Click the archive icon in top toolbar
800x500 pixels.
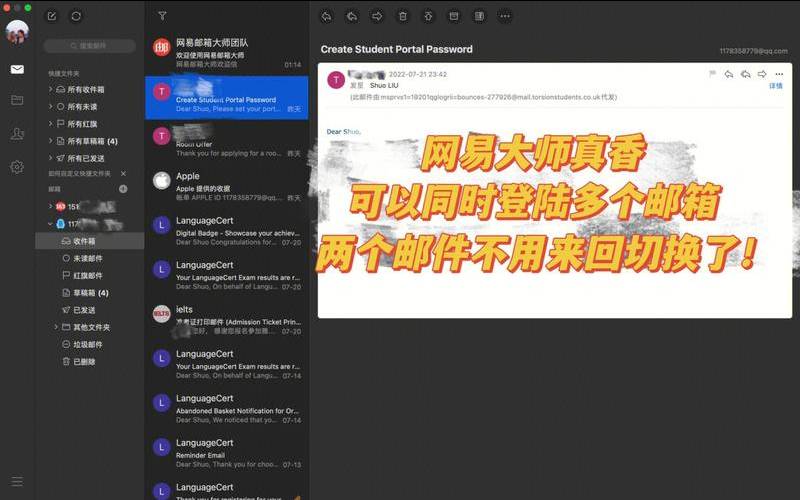point(454,16)
